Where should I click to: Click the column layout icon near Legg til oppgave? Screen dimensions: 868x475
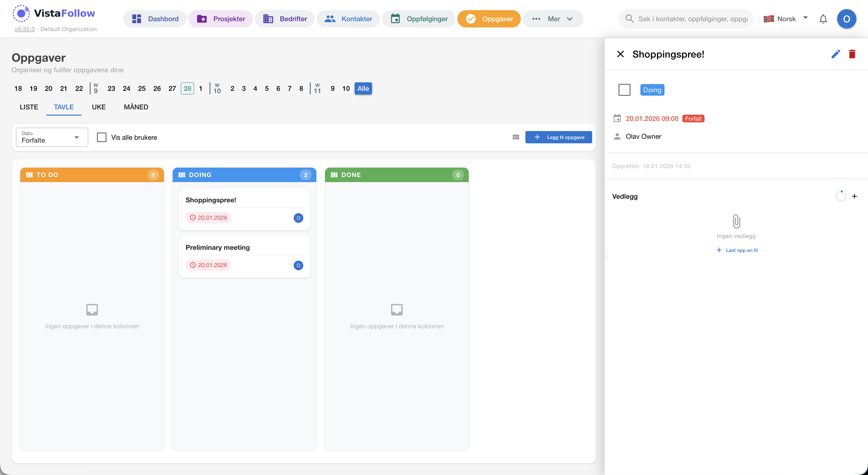(x=515, y=137)
